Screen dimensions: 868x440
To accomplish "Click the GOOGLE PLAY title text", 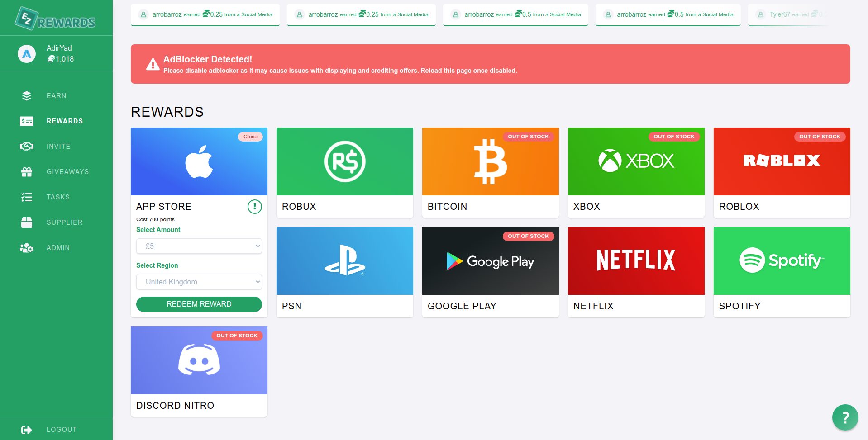I will (462, 306).
